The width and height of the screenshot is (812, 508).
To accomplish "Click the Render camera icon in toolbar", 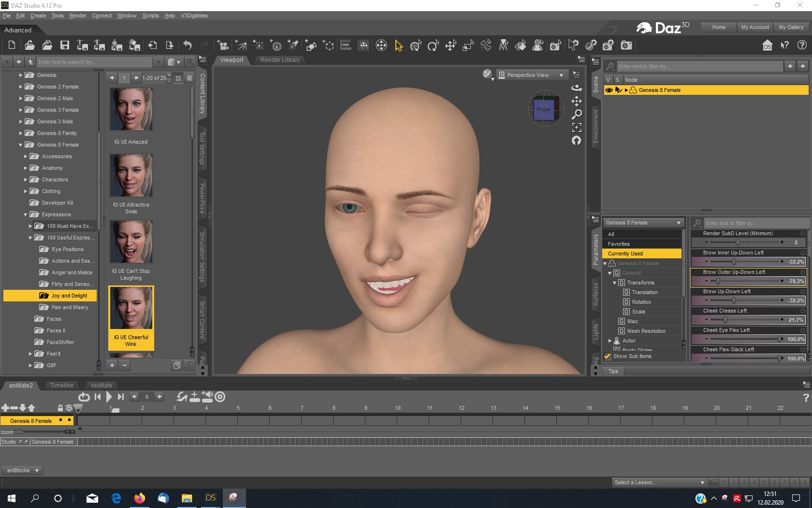I will [626, 45].
